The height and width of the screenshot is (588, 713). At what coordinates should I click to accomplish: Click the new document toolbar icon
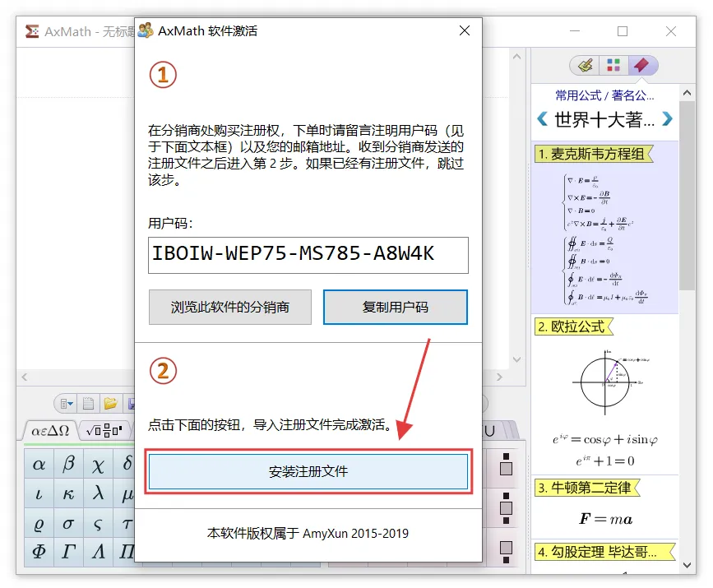88,403
